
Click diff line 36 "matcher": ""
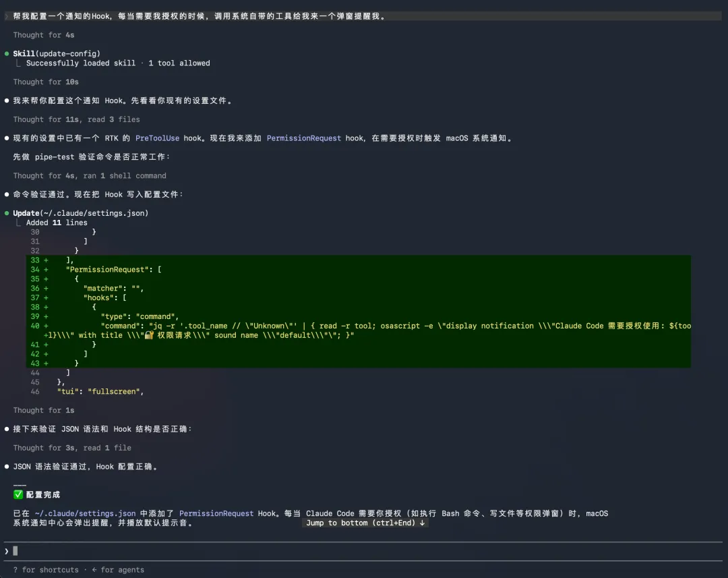tap(359, 288)
